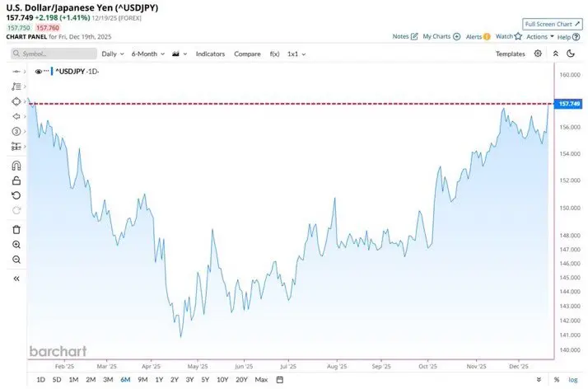Image resolution: width=588 pixels, height=389 pixels.
Task: Open Help question mark icon
Action: coord(576,37)
